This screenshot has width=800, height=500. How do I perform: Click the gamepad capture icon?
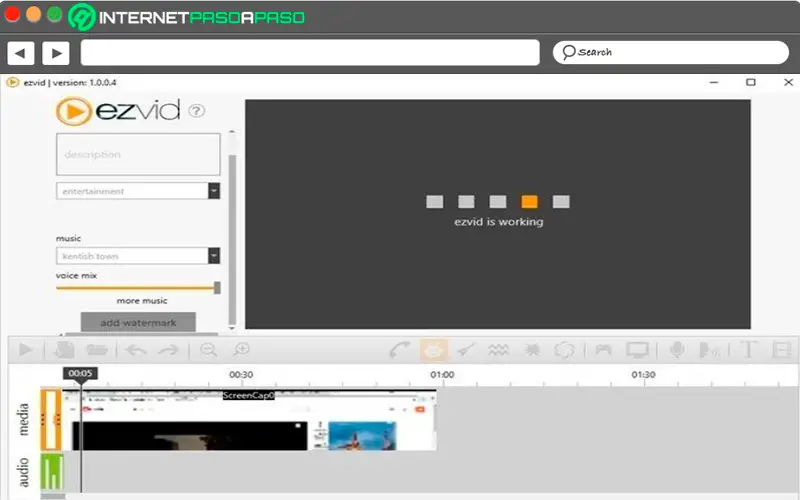(x=604, y=350)
